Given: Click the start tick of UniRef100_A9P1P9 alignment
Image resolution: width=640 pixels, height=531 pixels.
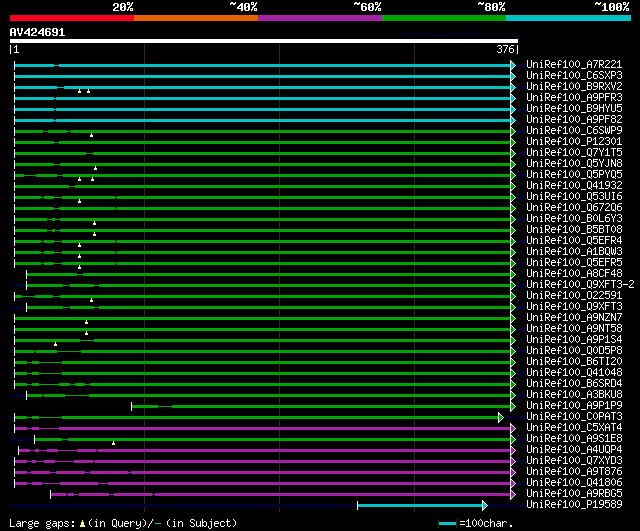Looking at the screenshot, I should [x=131, y=407].
